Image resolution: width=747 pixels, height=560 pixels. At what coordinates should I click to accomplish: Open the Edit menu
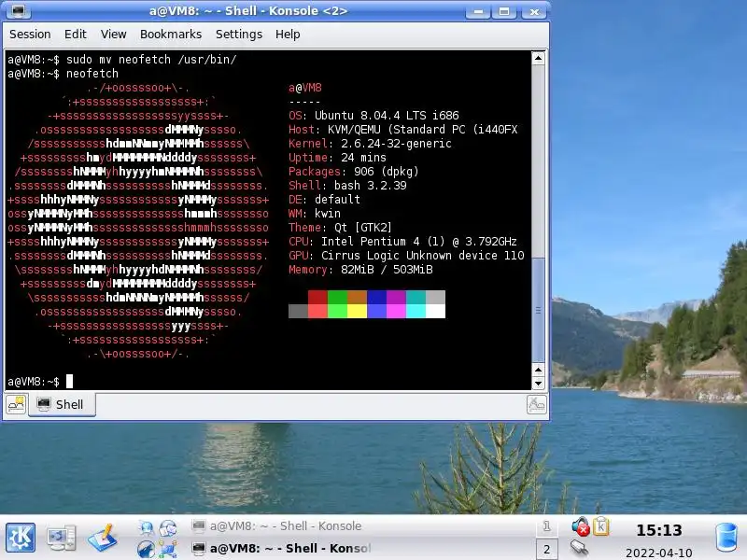click(76, 35)
